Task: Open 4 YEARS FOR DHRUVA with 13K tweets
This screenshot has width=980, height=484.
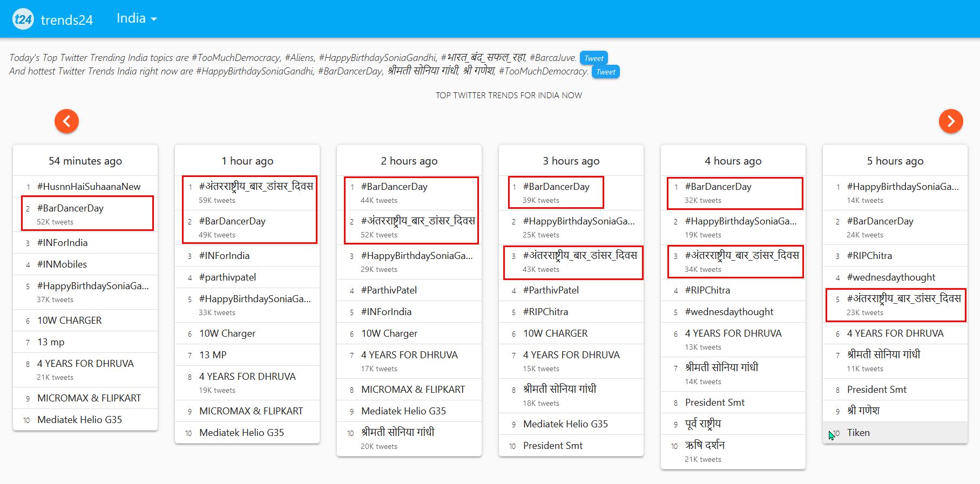Action: point(733,333)
